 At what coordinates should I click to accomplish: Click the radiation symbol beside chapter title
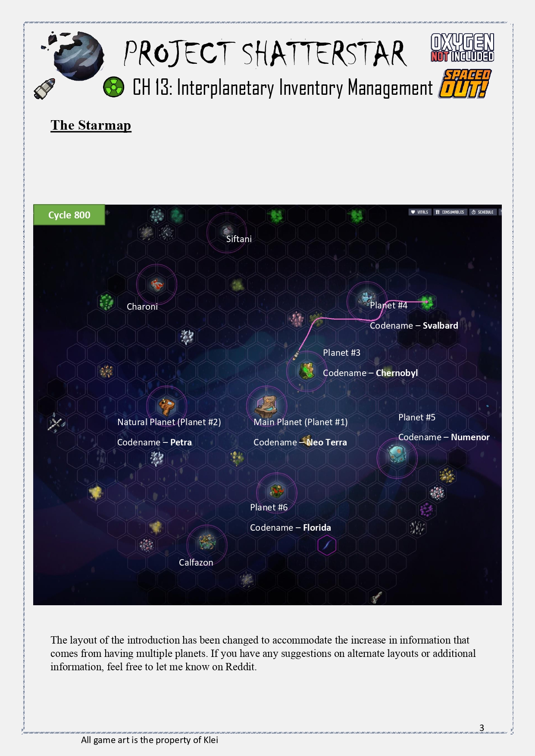(x=113, y=87)
